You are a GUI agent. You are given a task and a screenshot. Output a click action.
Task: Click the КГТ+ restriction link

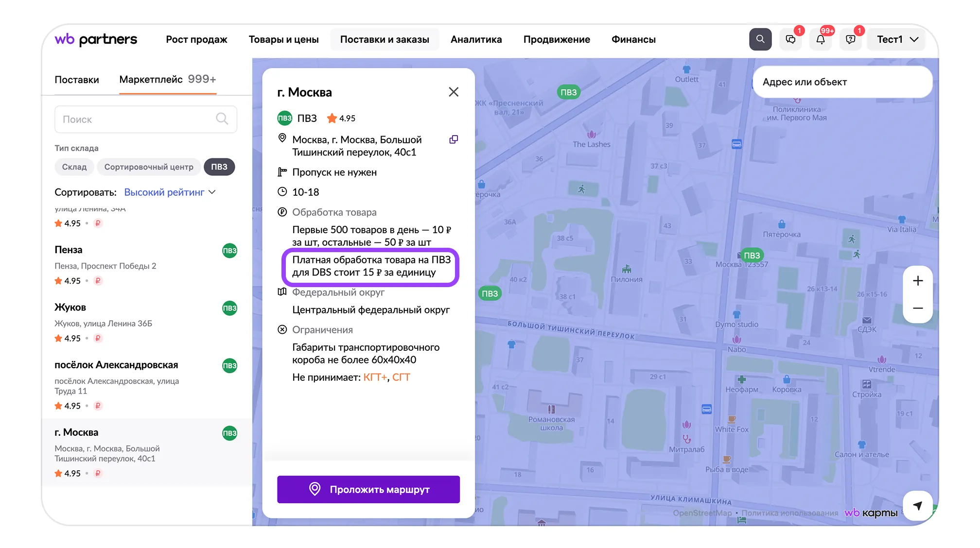375,377
